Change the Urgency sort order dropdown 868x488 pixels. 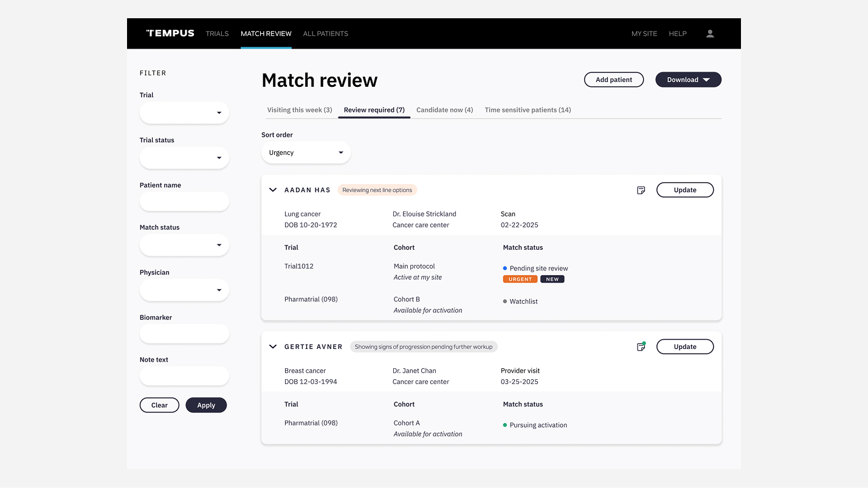click(306, 153)
